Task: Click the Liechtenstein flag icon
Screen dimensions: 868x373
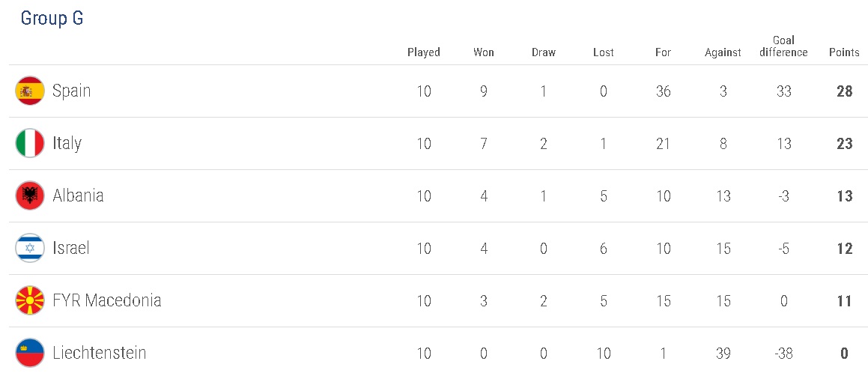Action: [x=30, y=353]
